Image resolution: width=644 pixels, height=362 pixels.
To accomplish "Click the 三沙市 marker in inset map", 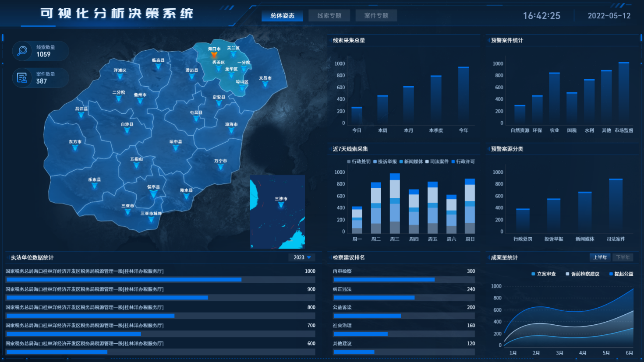I will [281, 204].
